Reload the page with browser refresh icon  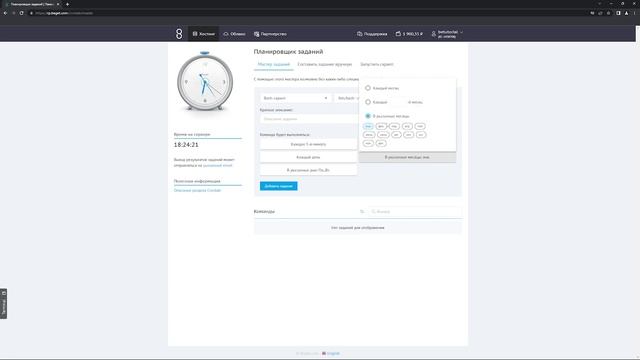coord(22,13)
